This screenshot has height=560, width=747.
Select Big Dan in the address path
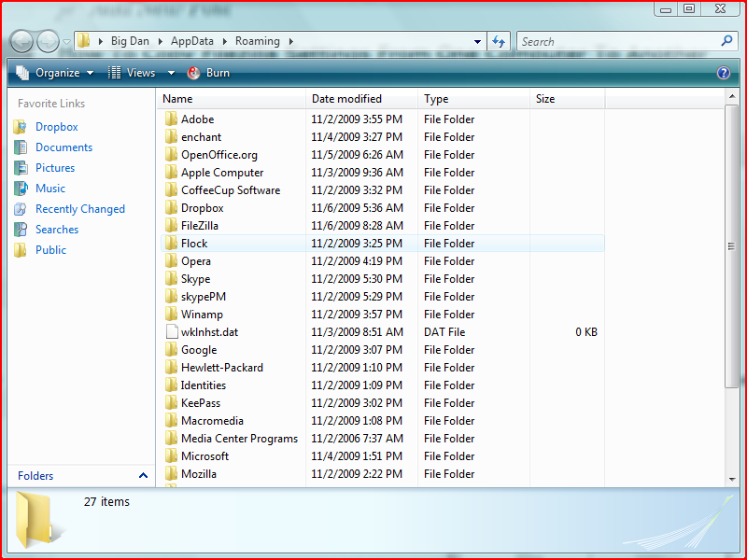point(130,41)
